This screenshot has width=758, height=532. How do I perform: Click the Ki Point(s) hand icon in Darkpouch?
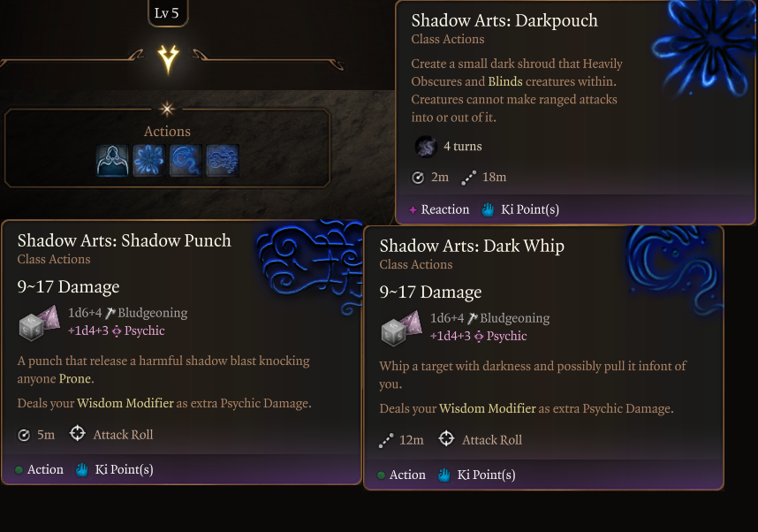pos(489,209)
